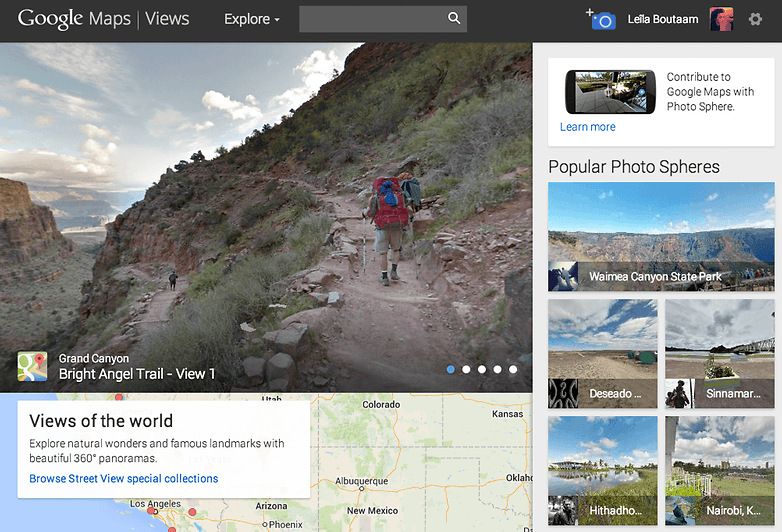The height and width of the screenshot is (532, 782).
Task: Go to Google Maps logo home
Action: coord(74,19)
